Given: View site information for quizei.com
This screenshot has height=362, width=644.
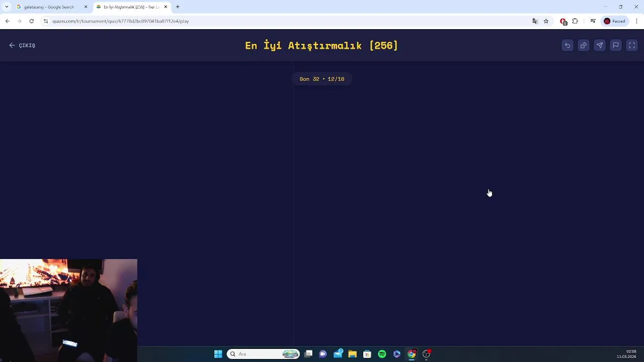Looking at the screenshot, I should (x=46, y=21).
